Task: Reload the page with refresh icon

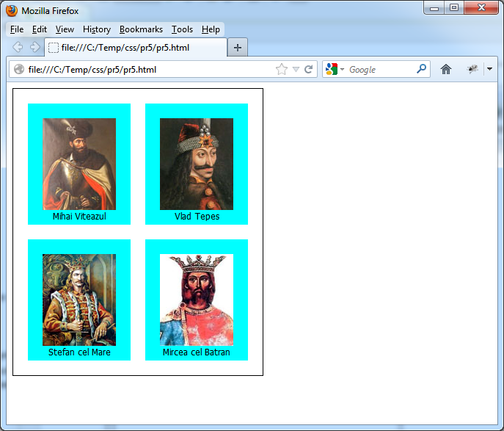Action: (309, 69)
